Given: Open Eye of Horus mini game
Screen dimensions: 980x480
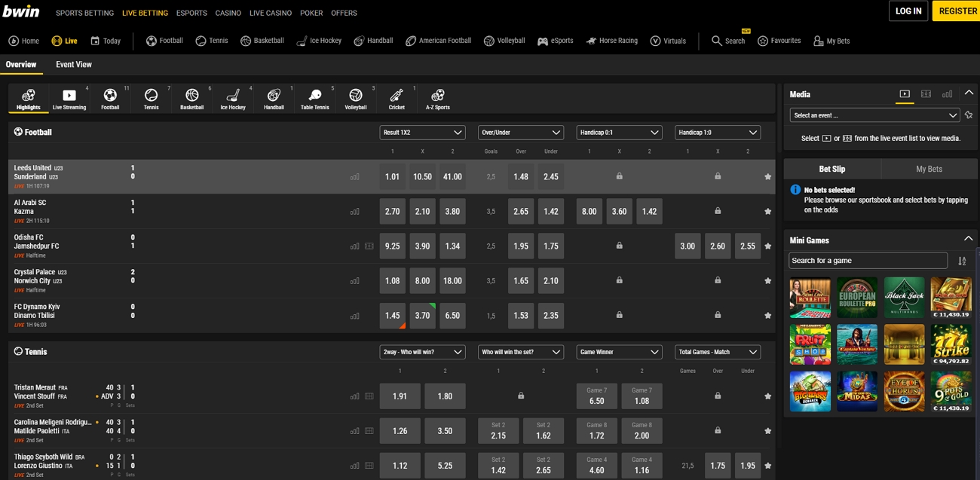Looking at the screenshot, I should pyautogui.click(x=904, y=391).
